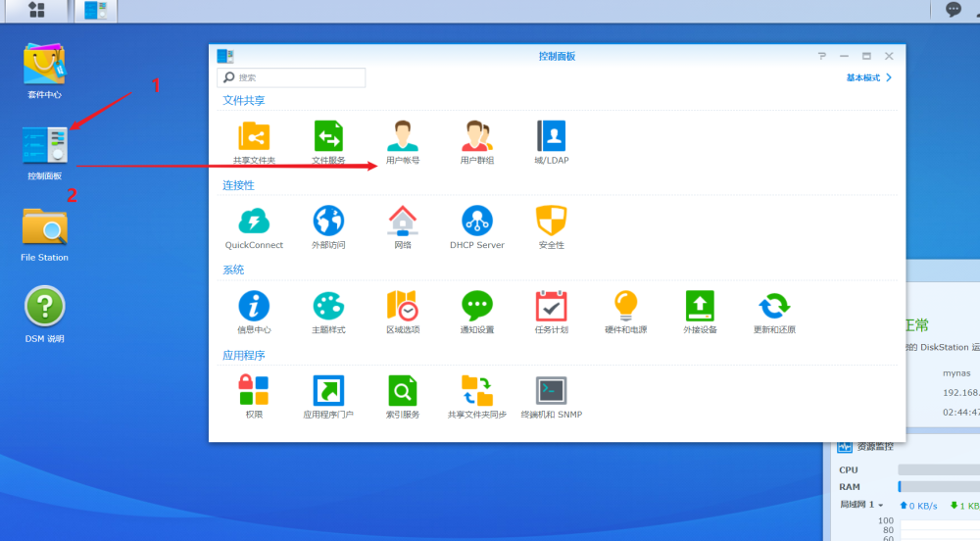Screen dimensions: 980x541
Task: Open the 任务计划 task scheduler icon
Action: [x=551, y=306]
